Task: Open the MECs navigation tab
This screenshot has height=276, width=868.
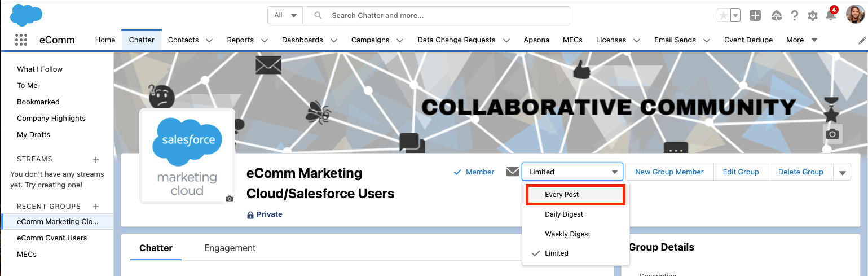Action: (572, 40)
